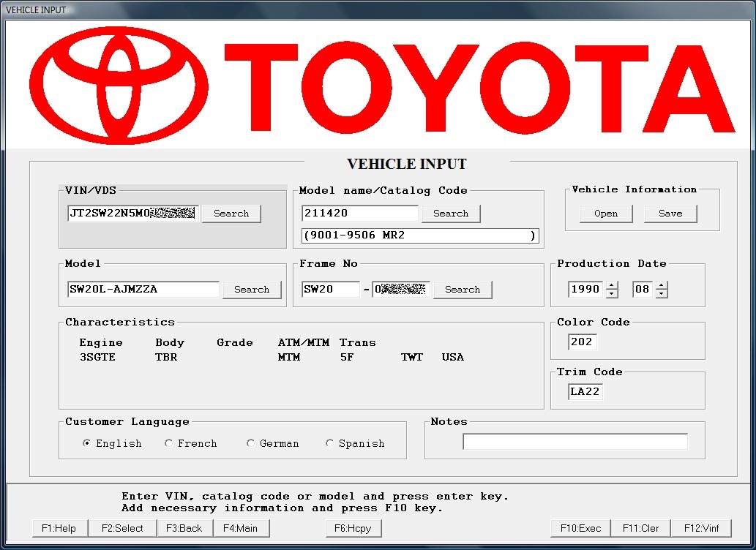
Task: Click the F11:Cler clear button
Action: [x=641, y=528]
